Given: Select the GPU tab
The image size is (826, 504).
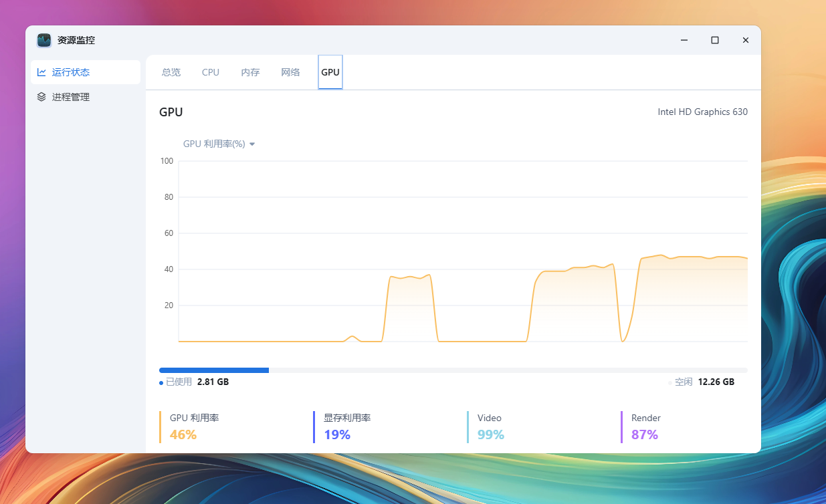Looking at the screenshot, I should click(330, 72).
